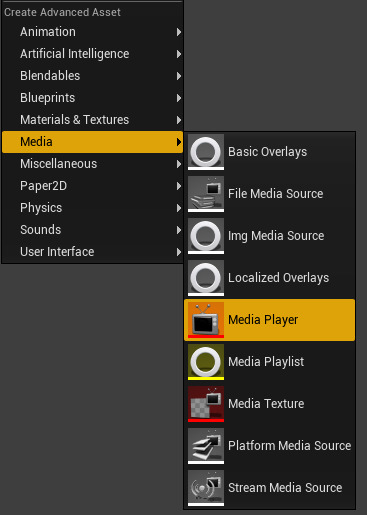Create a File Media Source asset
The width and height of the screenshot is (367, 515).
(x=269, y=194)
